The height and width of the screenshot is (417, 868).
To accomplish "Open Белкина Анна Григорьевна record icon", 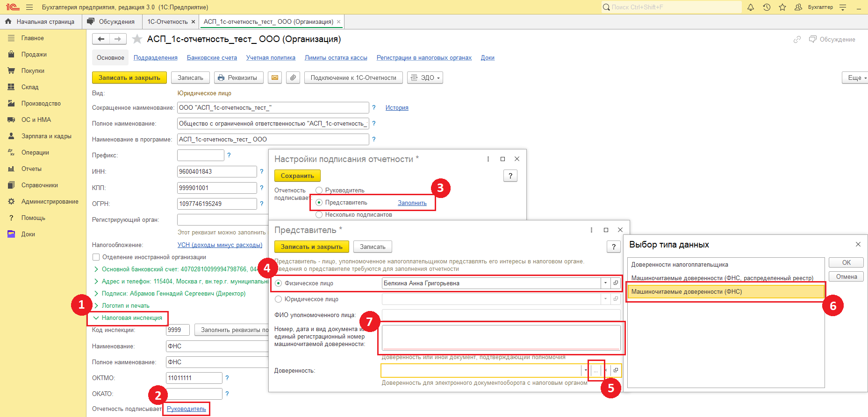I will [x=616, y=283].
